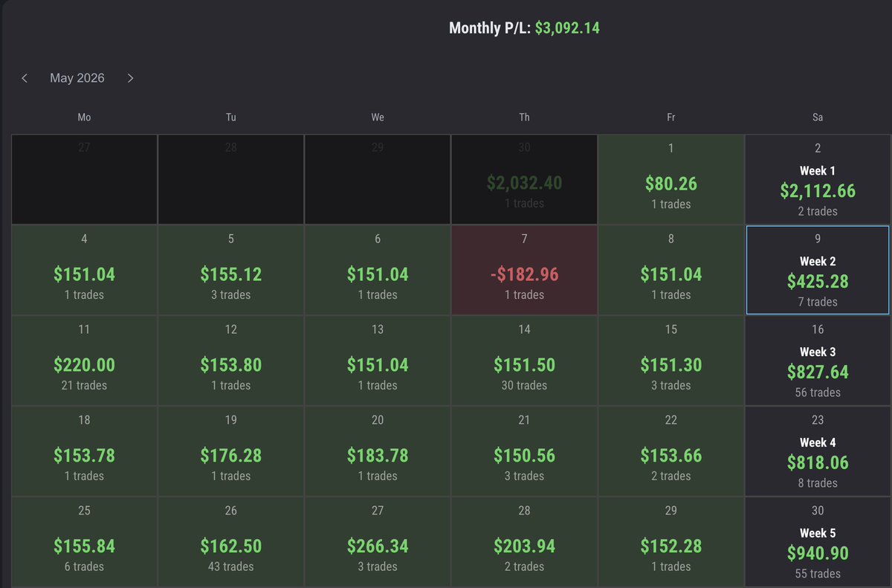The width and height of the screenshot is (892, 588).
Task: Select Week 5 summary with 55 trades
Action: point(818,542)
